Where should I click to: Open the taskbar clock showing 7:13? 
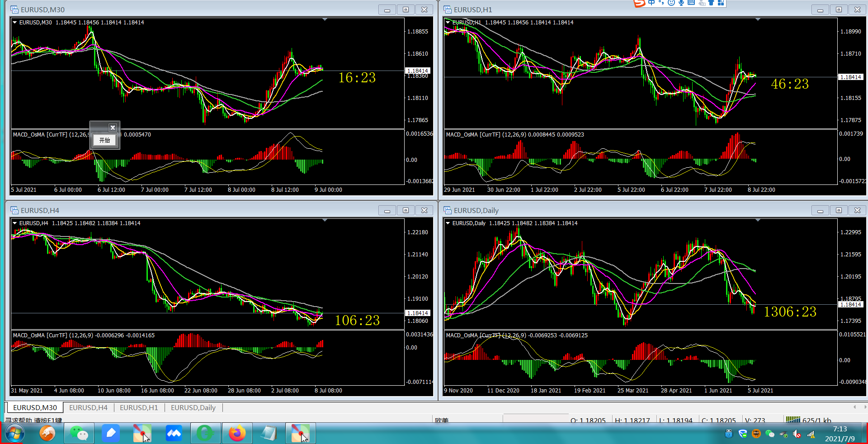(840, 434)
